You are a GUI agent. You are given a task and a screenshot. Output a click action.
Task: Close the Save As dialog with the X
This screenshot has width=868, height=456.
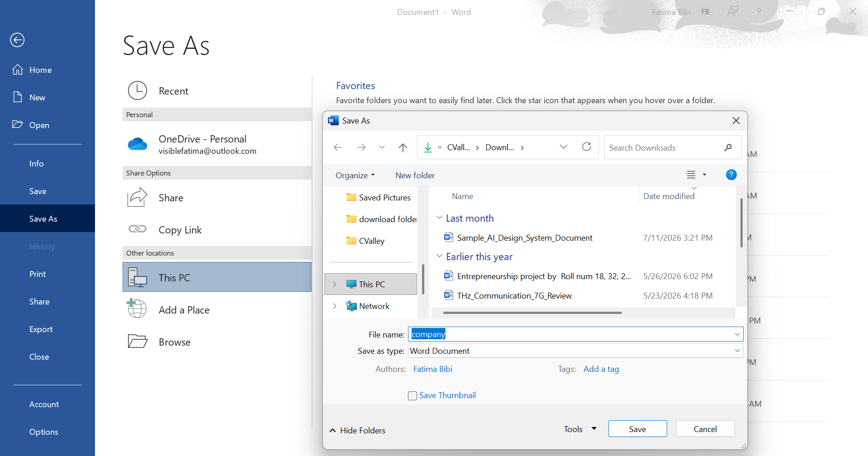pos(736,120)
